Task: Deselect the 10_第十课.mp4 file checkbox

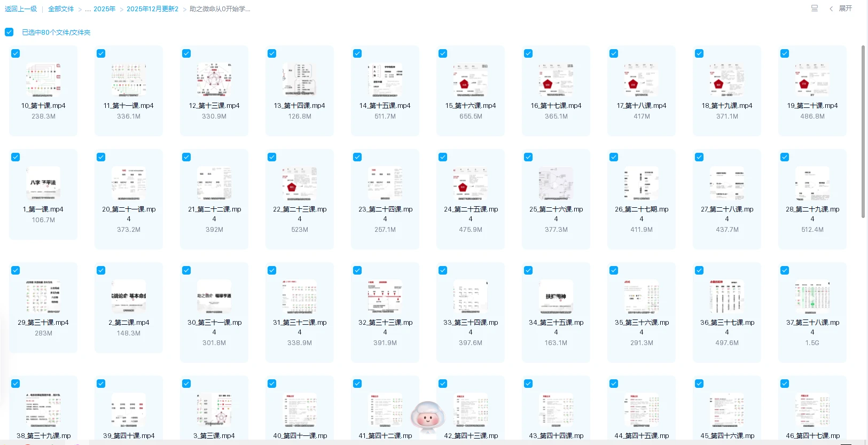Action: [15, 53]
